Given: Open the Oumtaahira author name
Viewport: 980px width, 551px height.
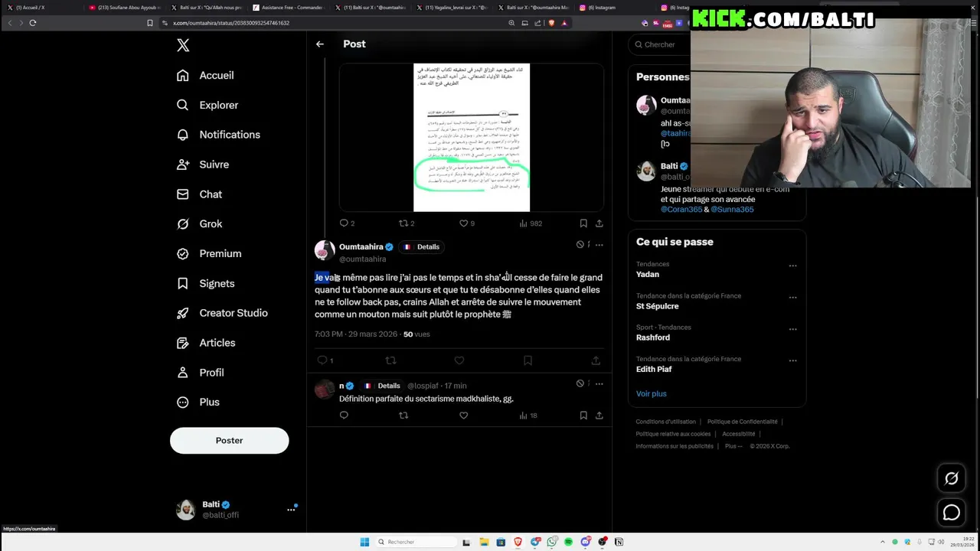Looking at the screenshot, I should [x=361, y=247].
